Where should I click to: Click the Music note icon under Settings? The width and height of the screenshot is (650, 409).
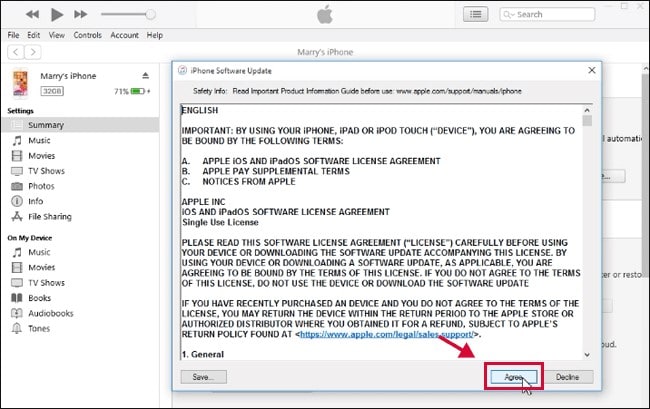point(17,140)
